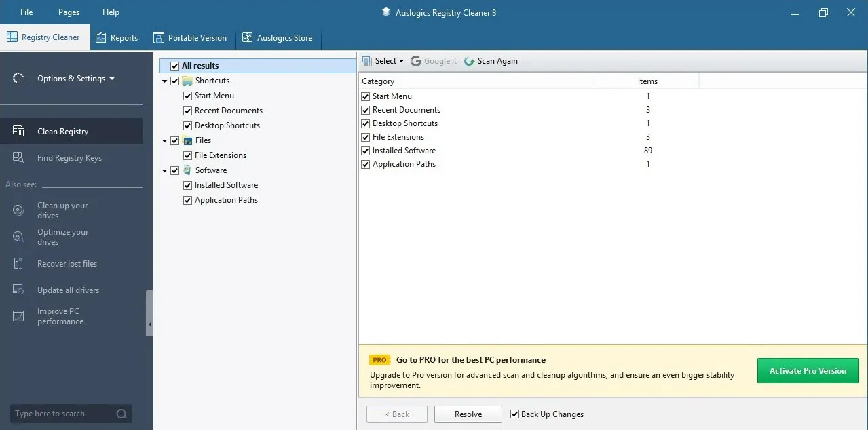Image resolution: width=868 pixels, height=430 pixels.
Task: Uncheck Start Menu in the left tree
Action: coord(187,95)
